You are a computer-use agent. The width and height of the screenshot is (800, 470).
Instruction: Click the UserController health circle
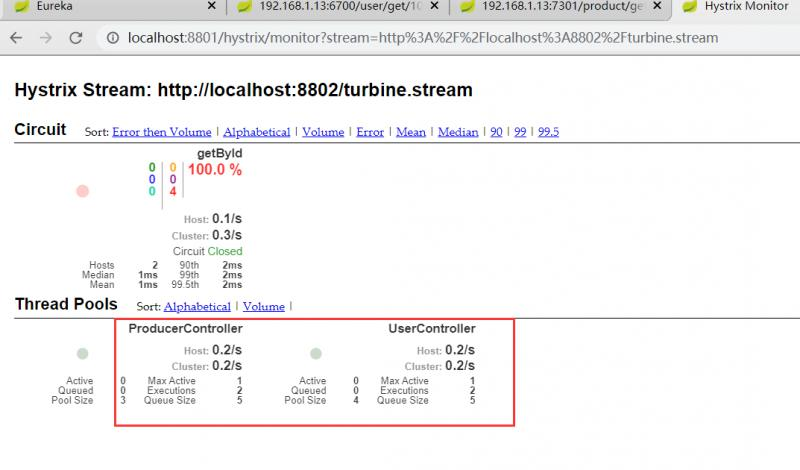click(x=316, y=353)
